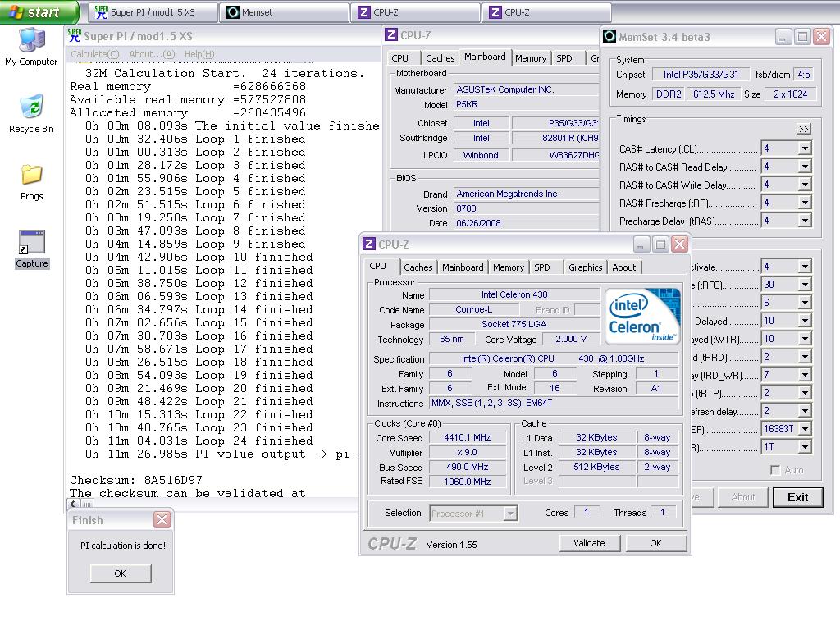Click front CPU-Z window title icon
The width and height of the screenshot is (840, 630).
pyautogui.click(x=368, y=244)
